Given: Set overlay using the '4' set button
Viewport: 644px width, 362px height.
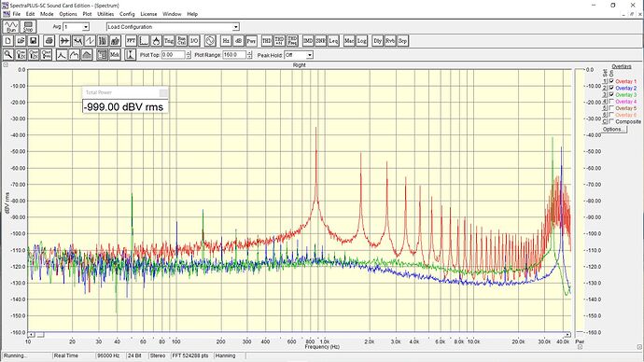Looking at the screenshot, I should [x=605, y=102].
